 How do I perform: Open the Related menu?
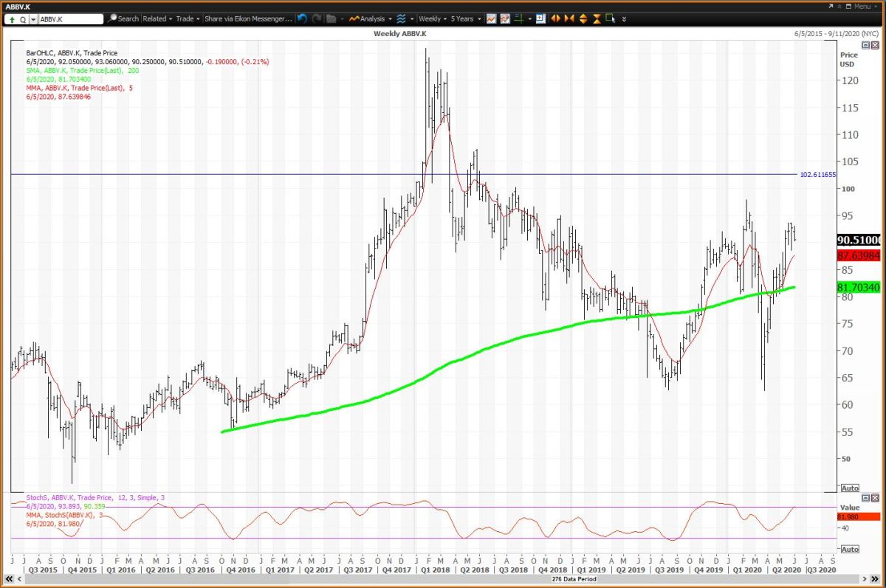pyautogui.click(x=157, y=18)
